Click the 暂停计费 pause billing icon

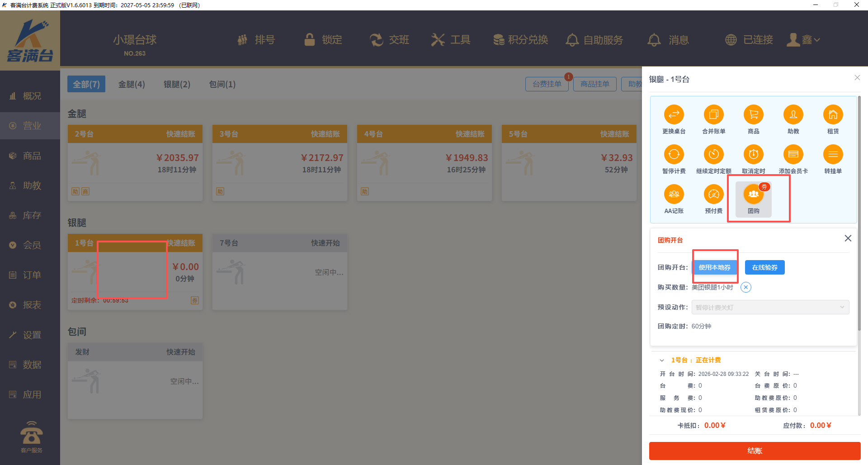(x=674, y=155)
